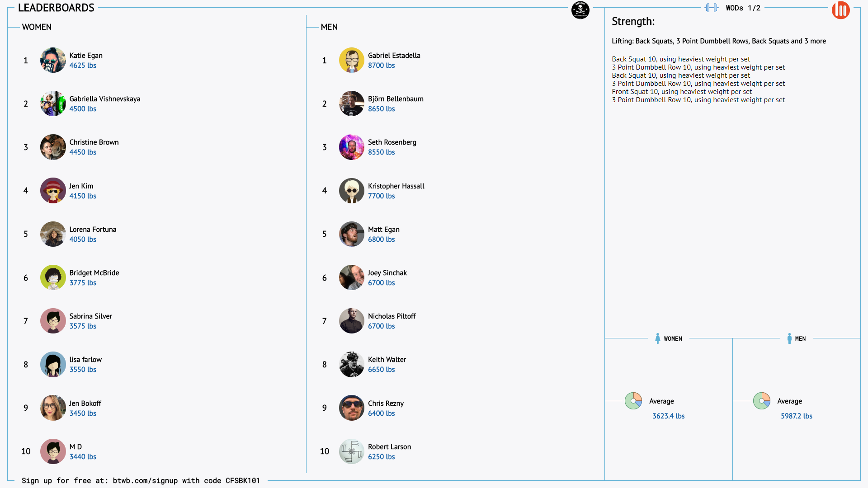Viewport: 868px width, 488px height.
Task: Open Christine Brown's leaderboard entry
Action: [x=94, y=142]
